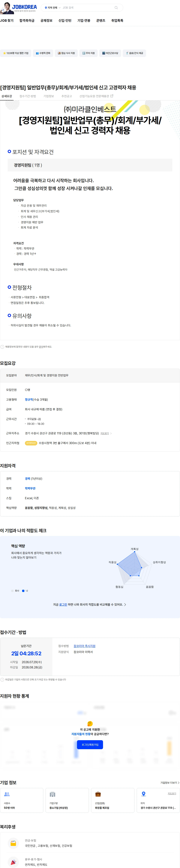
Task: Click the 중소기업 (비상장) text
Action: [x=59, y=808]
